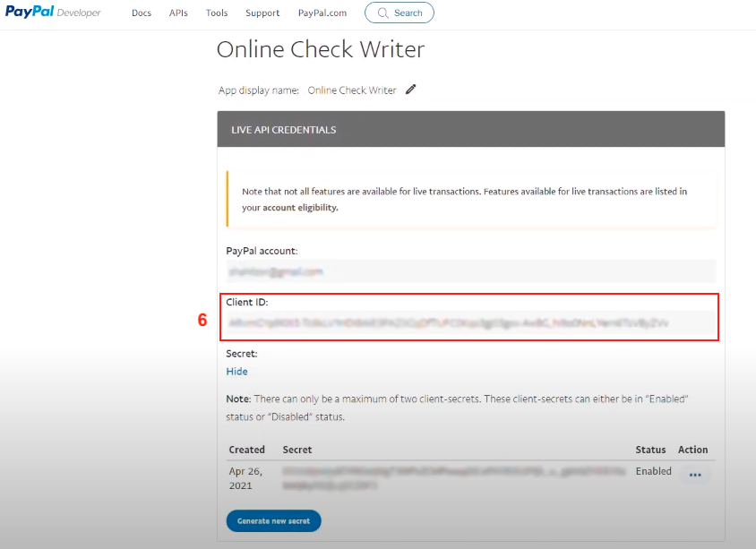This screenshot has width=756, height=549.
Task: Click the PayPal Developer logo
Action: point(53,12)
